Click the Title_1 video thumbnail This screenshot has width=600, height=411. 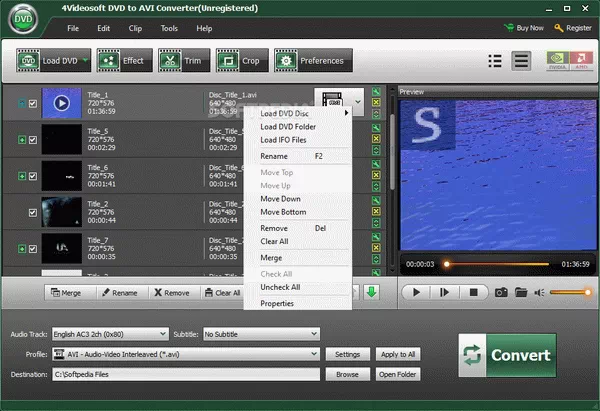62,103
